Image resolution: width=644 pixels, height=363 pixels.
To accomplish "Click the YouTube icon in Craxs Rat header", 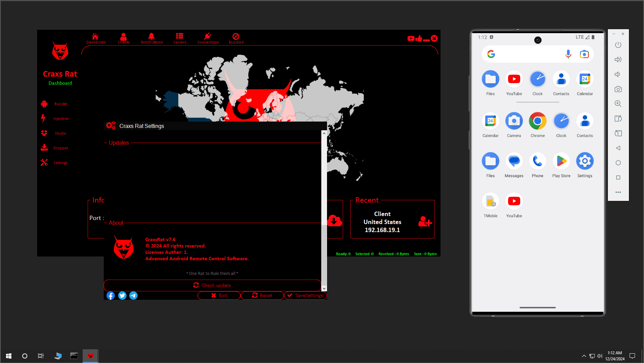I will (411, 39).
